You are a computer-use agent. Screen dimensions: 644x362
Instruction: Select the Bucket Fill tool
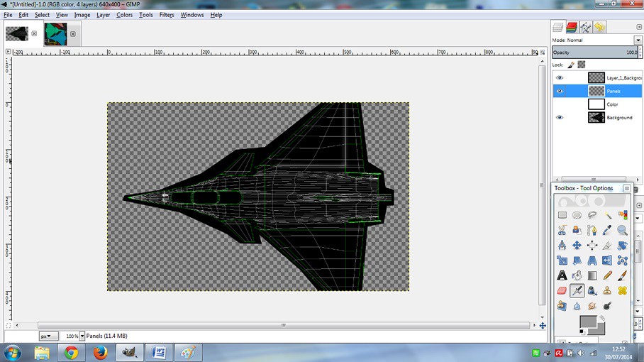pyautogui.click(x=577, y=275)
